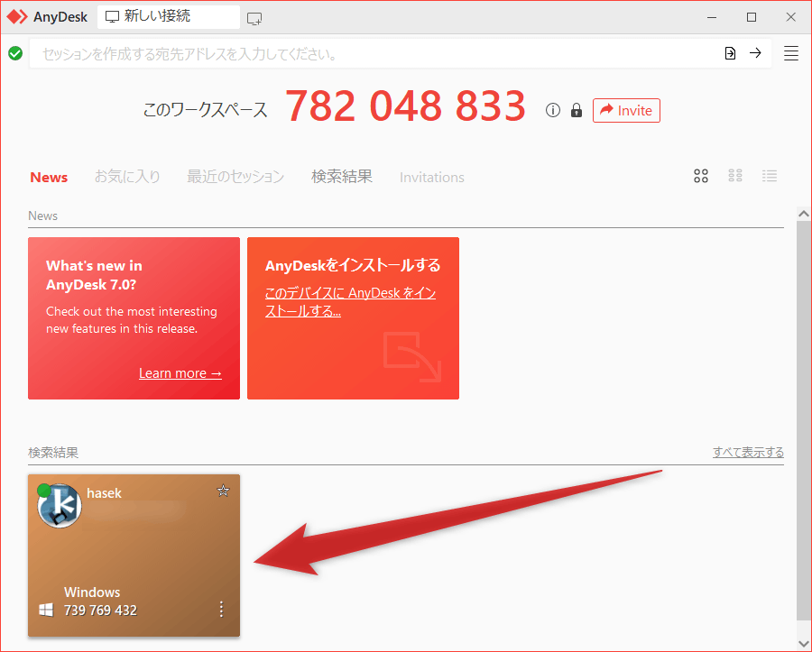Maximize the AnyDesk window

click(x=752, y=17)
